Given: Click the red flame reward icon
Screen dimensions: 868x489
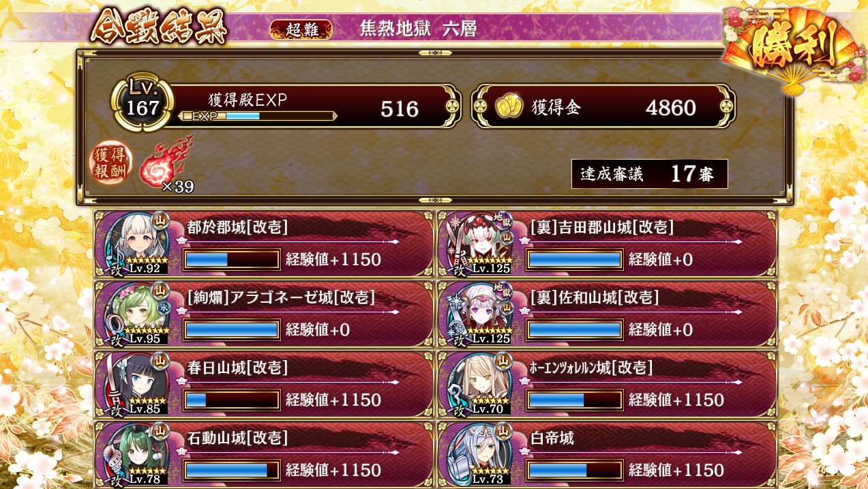Looking at the screenshot, I should pos(166,162).
